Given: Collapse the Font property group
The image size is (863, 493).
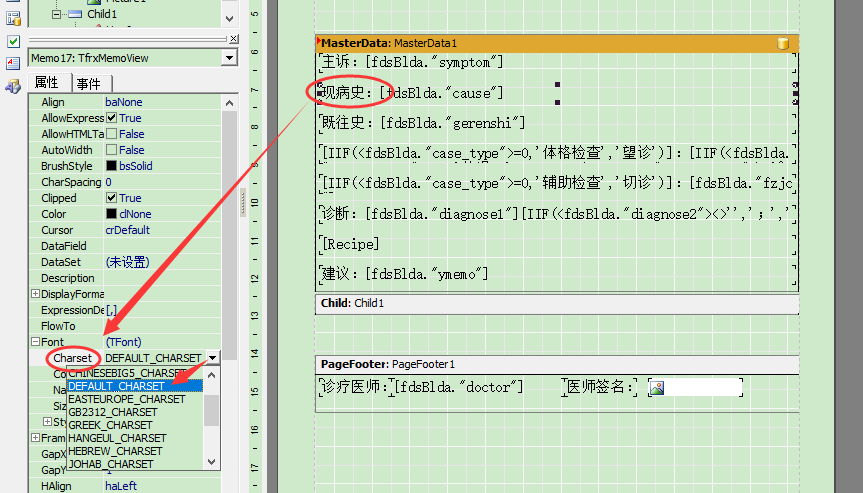Looking at the screenshot, I should 35,342.
